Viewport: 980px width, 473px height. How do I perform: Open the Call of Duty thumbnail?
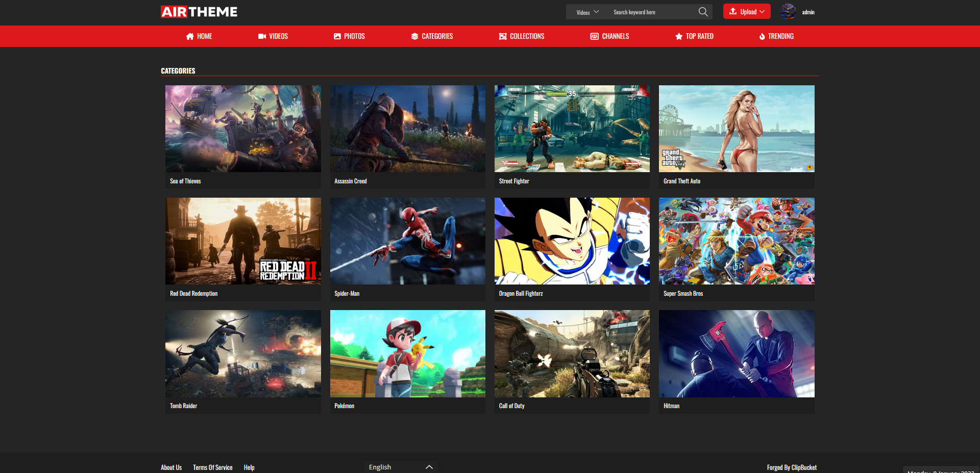point(572,353)
